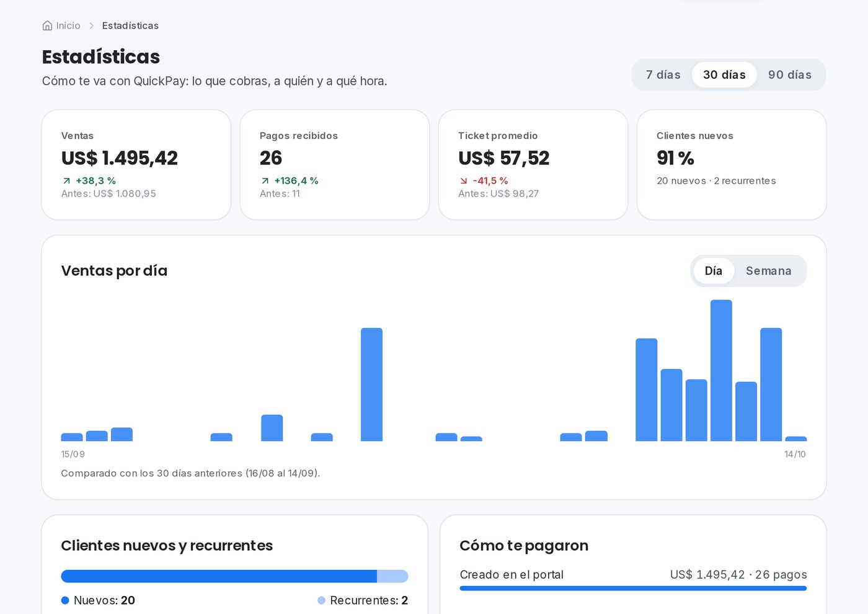Switch the period to 7 días
The height and width of the screenshot is (614, 868).
pos(663,74)
